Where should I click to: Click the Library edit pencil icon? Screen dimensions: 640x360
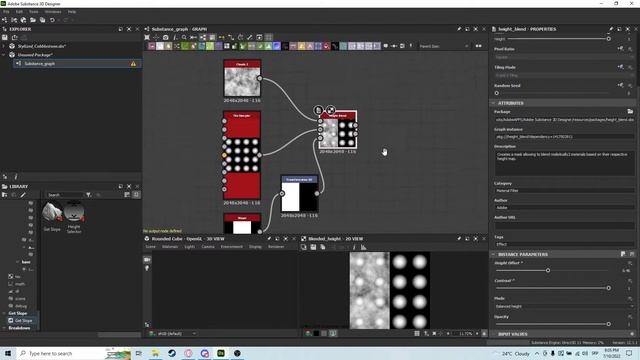(23, 195)
